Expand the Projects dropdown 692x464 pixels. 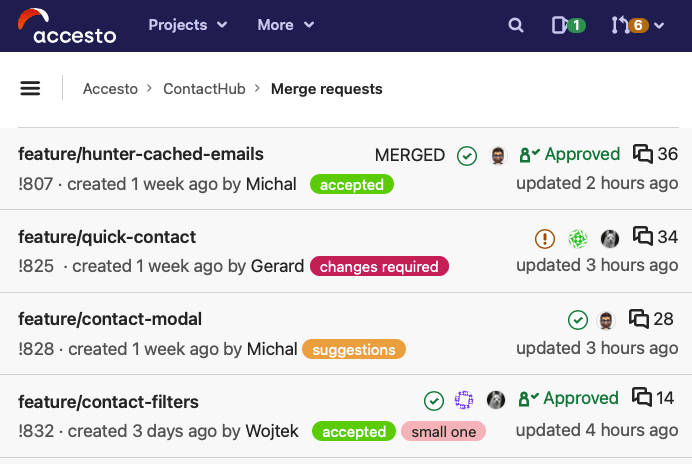point(188,25)
